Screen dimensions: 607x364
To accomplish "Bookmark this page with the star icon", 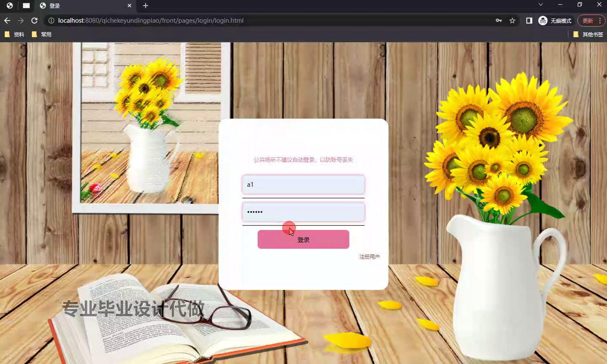I will coord(512,21).
